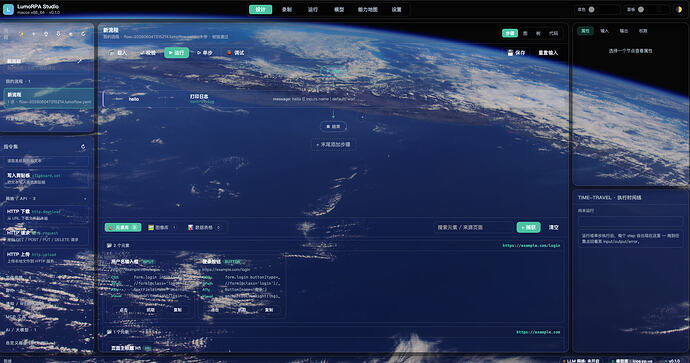This screenshot has width=690, height=363.
Task: Click the 校验 validate toolbar item
Action: tap(147, 53)
